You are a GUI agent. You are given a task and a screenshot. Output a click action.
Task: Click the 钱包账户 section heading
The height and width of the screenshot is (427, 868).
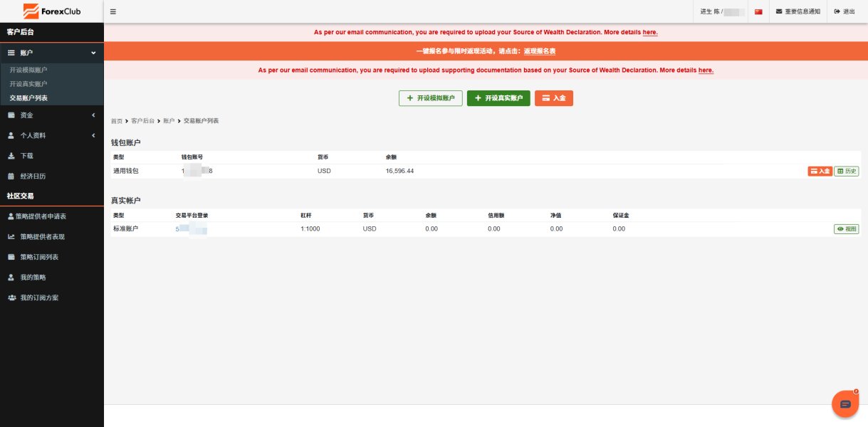tap(125, 143)
